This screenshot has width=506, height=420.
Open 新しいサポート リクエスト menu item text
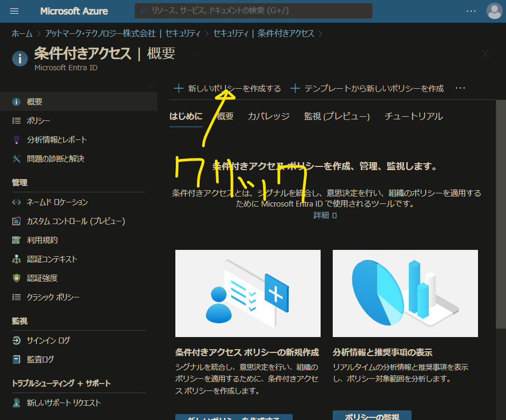click(x=63, y=403)
